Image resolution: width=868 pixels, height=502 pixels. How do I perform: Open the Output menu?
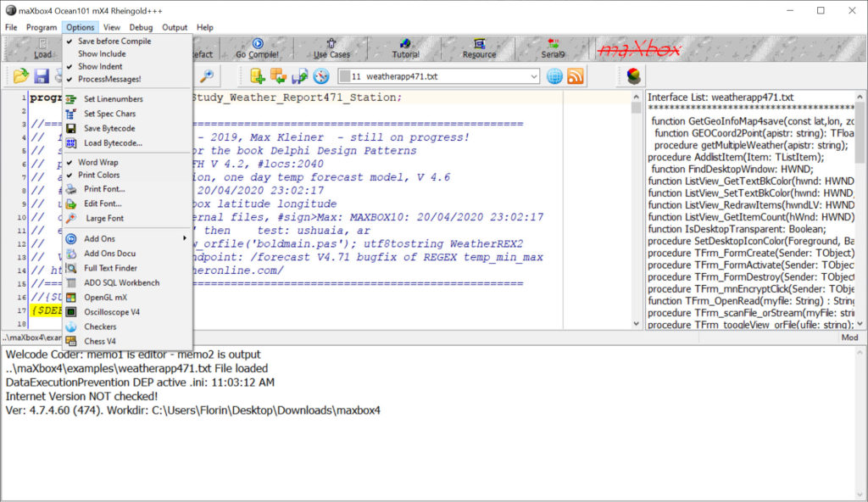(x=175, y=27)
